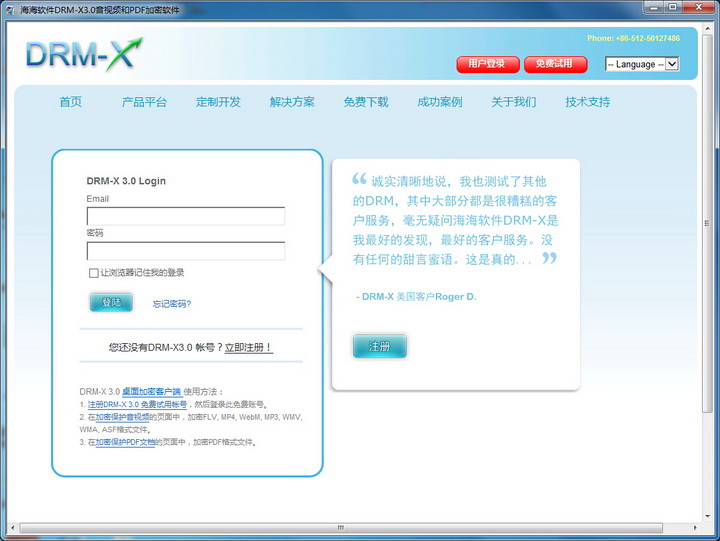
Task: Click the scroll-up arrow
Action: 707,28
